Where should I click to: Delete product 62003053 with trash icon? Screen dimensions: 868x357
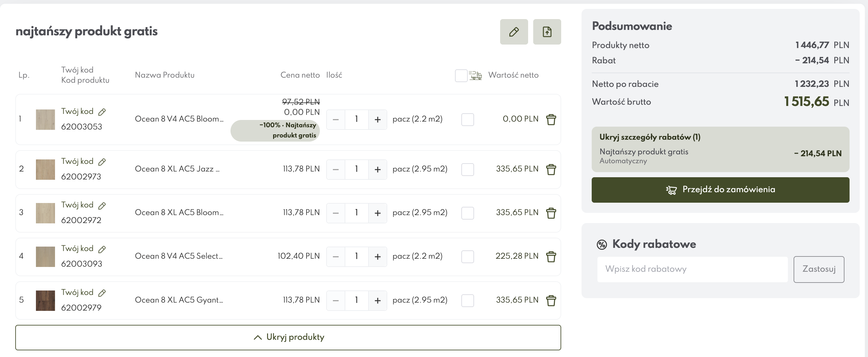coord(551,119)
